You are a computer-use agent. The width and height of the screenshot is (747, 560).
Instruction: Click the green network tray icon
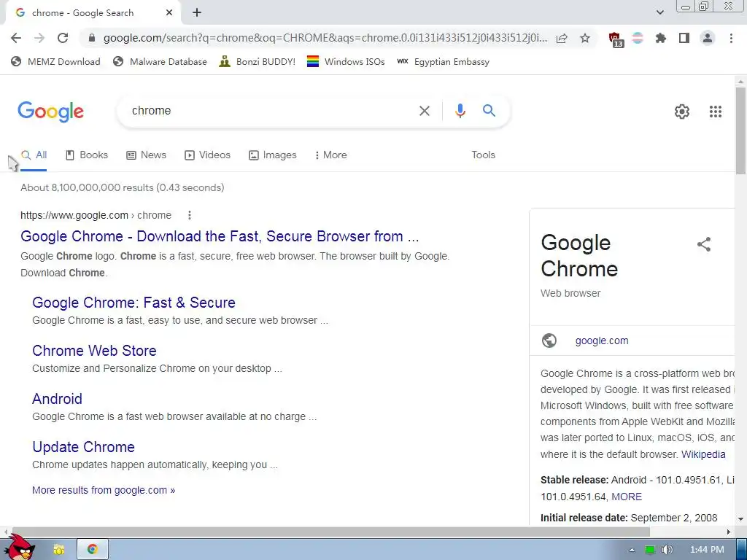click(x=650, y=550)
